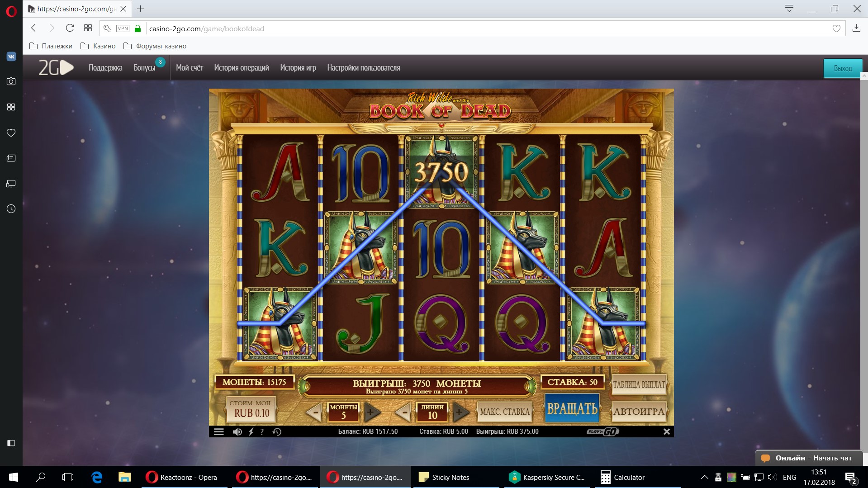Screen dimensions: 868x488
Task: Open bookmarks heart sidebar icon
Action: pyautogui.click(x=11, y=133)
